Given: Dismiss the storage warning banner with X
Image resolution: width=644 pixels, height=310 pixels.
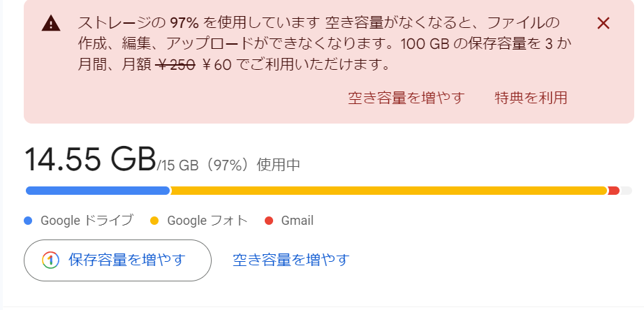Looking at the screenshot, I should pyautogui.click(x=604, y=23).
